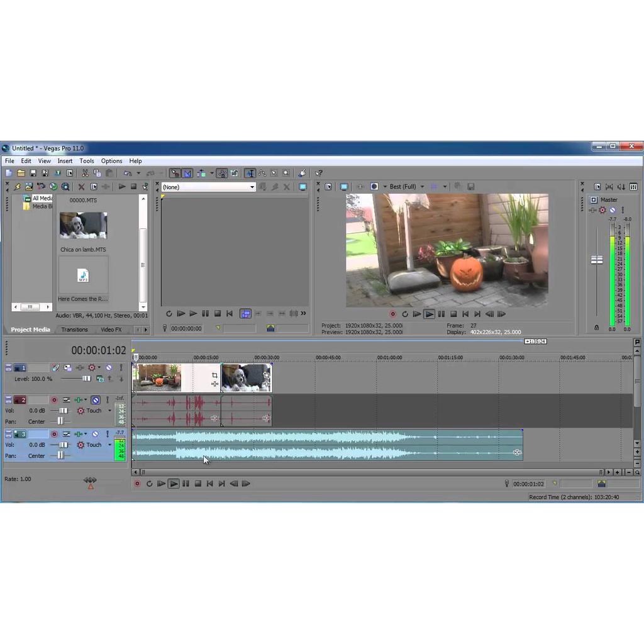Click the What's This help icon
Screen dimensions: 644x644
tap(318, 174)
